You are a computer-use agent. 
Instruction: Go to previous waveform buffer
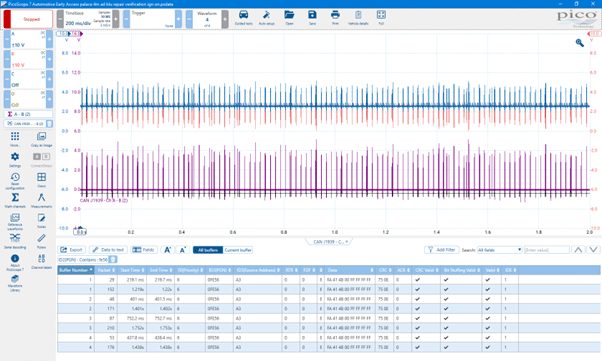(x=189, y=19)
